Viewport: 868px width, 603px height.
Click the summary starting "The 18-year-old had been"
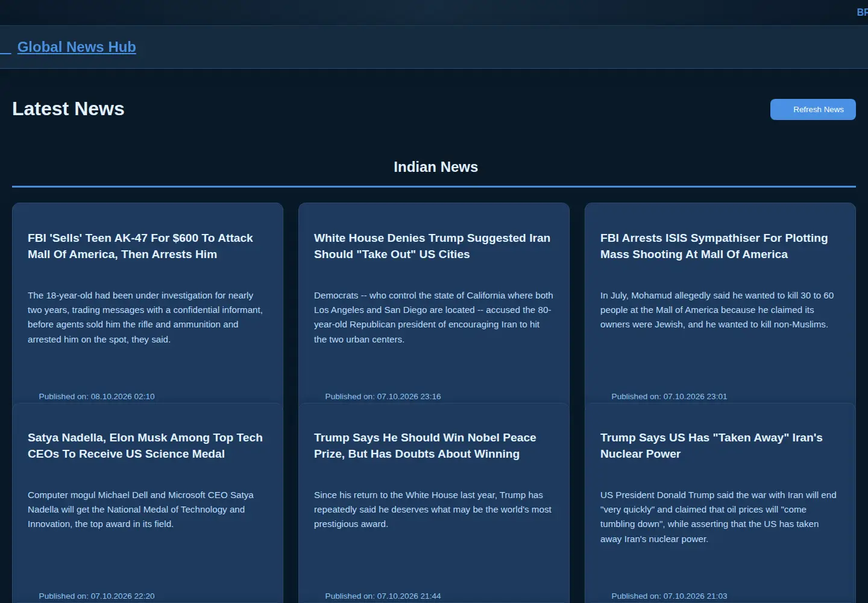click(145, 317)
